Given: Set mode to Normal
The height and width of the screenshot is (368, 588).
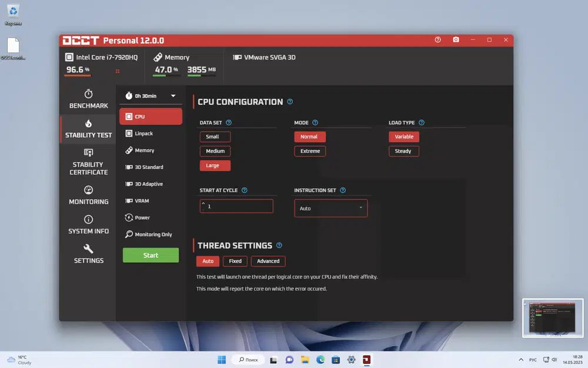Looking at the screenshot, I should point(310,137).
